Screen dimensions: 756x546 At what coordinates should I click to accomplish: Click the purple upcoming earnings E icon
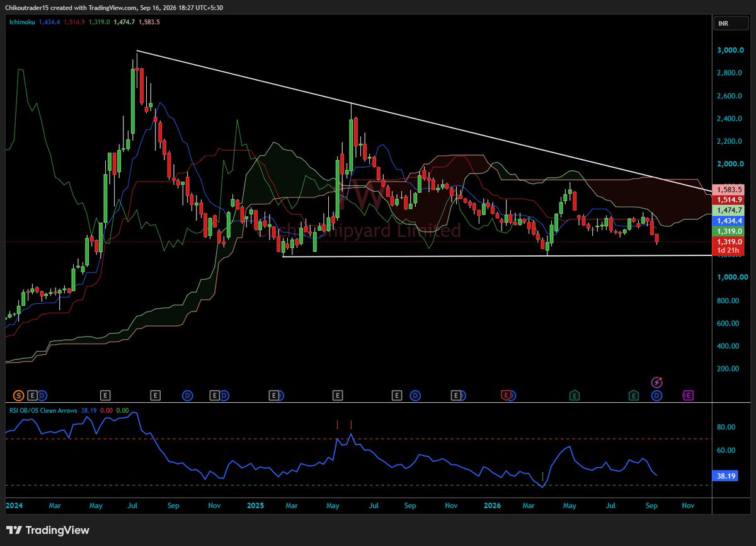688,395
